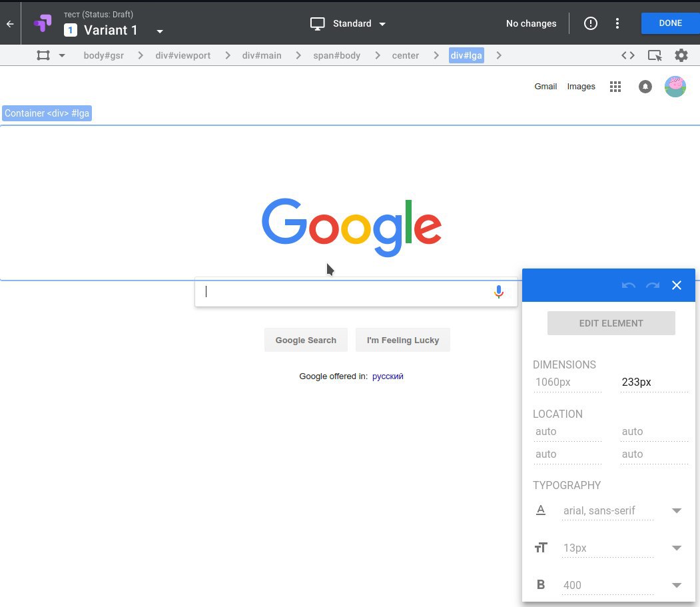The image size is (700, 607).
Task: Open the editor settings gear icon
Action: pyautogui.click(x=681, y=55)
